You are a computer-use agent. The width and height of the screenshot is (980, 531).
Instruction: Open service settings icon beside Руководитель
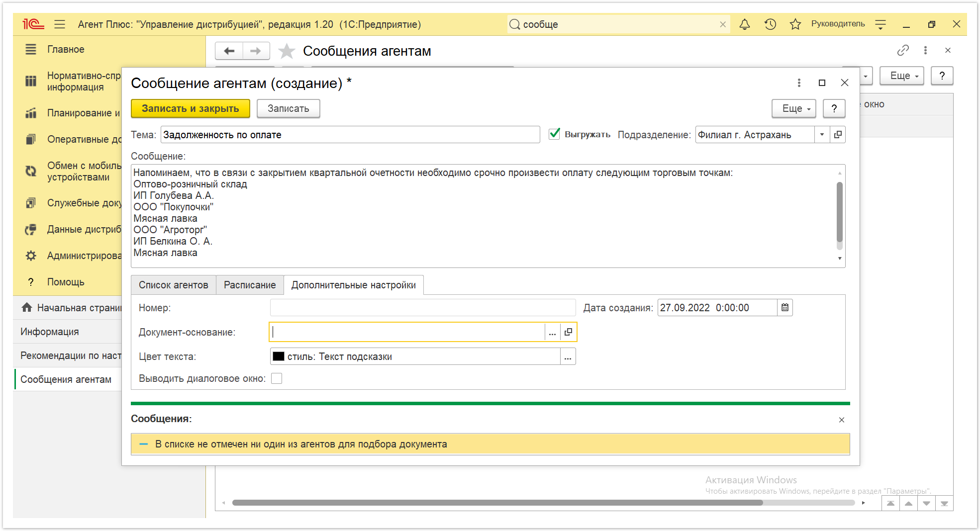(x=881, y=24)
